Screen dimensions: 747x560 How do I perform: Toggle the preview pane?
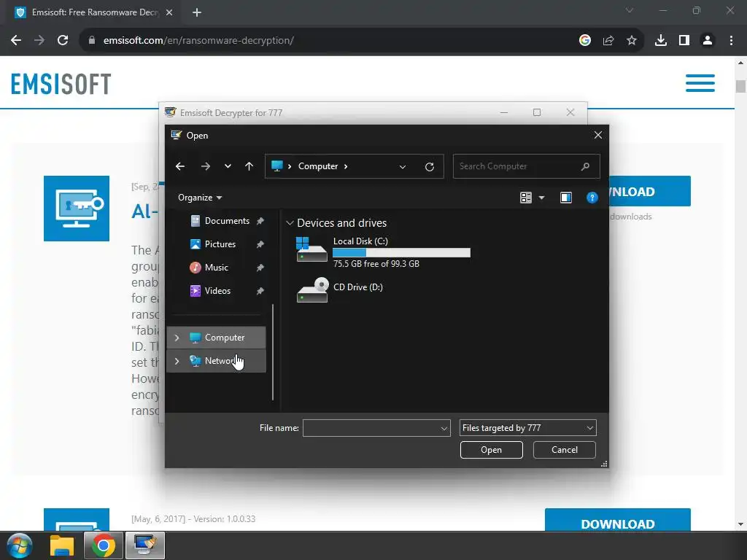(566, 198)
